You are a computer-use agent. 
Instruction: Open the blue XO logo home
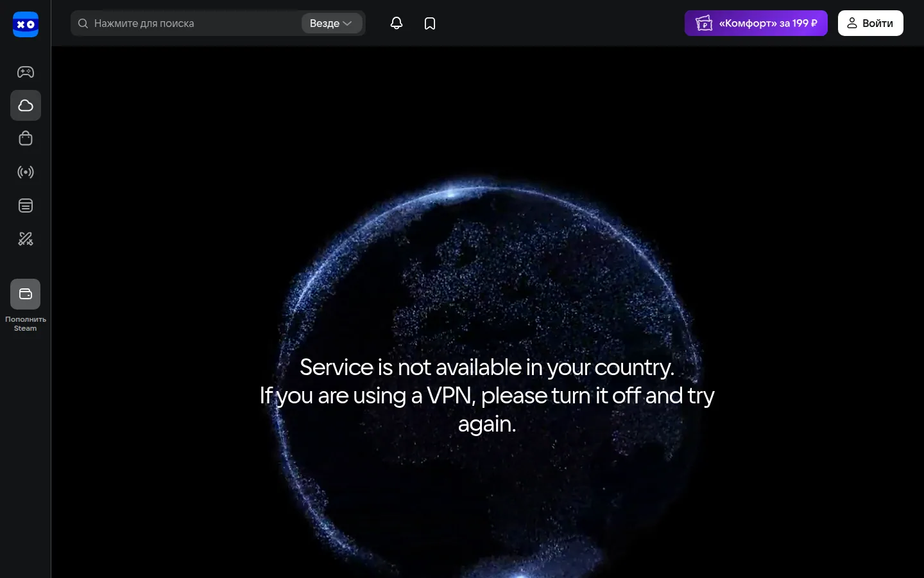click(26, 24)
